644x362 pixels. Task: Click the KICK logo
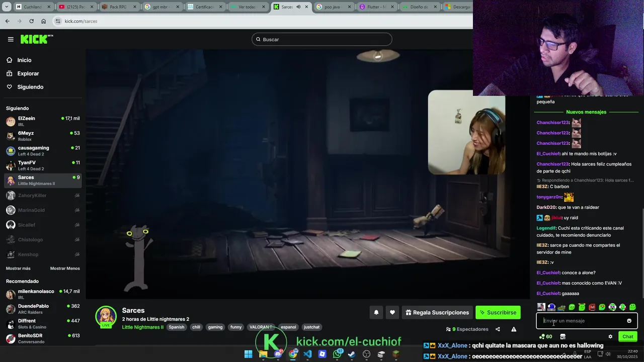pos(36,39)
